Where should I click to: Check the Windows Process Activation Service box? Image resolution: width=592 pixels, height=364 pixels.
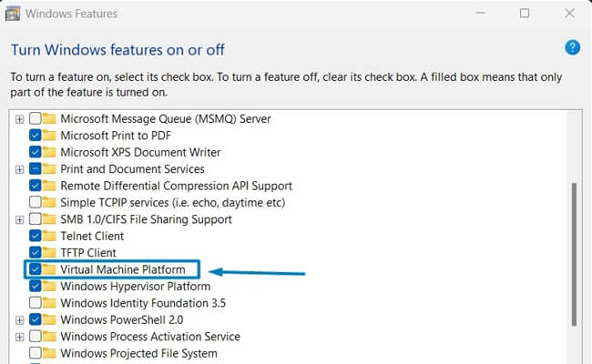coord(36,336)
